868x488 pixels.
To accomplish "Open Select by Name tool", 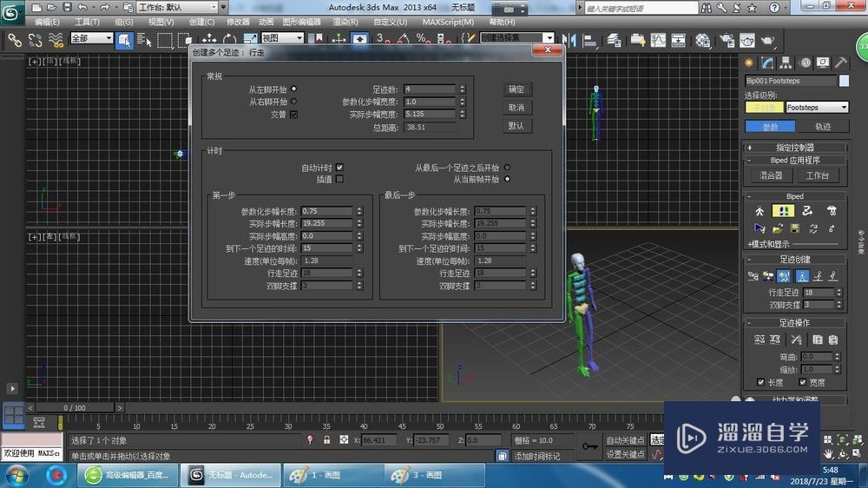I will point(144,40).
